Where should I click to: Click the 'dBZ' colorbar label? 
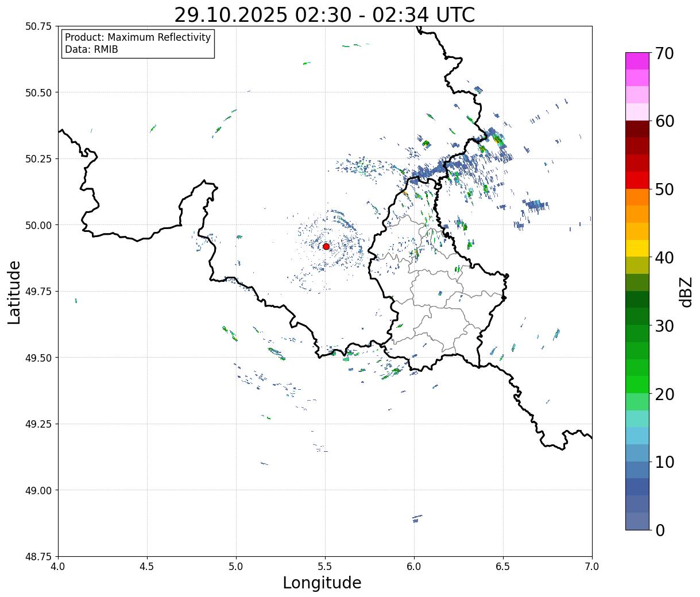686,292
